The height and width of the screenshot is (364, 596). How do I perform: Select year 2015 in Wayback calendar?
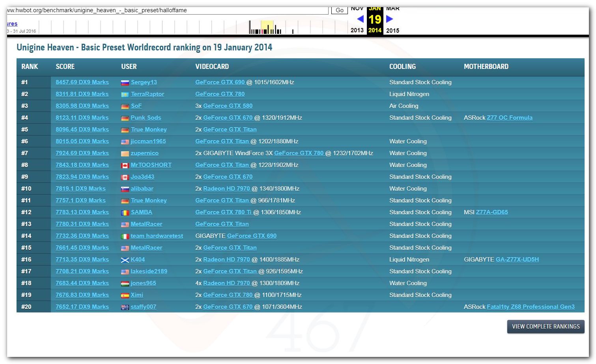[392, 30]
